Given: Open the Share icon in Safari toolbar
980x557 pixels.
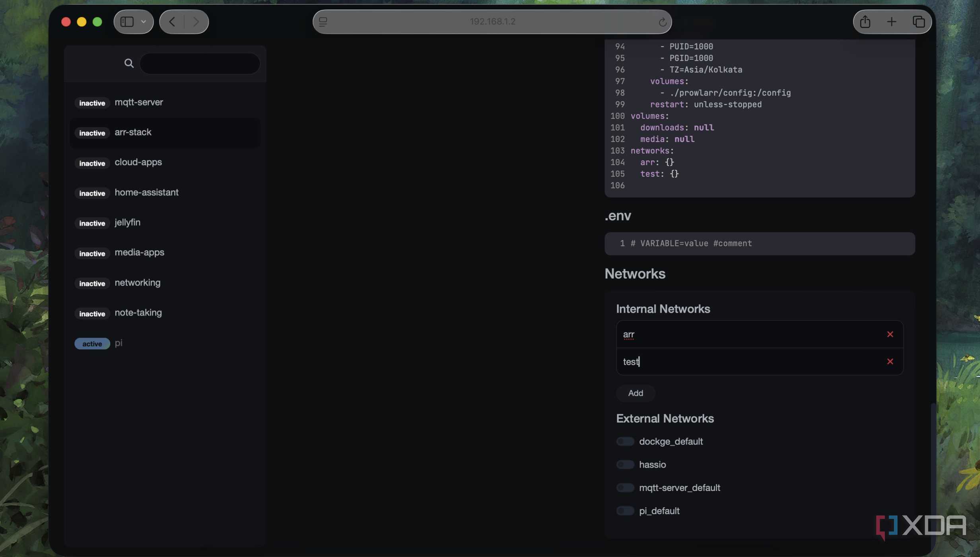Looking at the screenshot, I should tap(865, 21).
